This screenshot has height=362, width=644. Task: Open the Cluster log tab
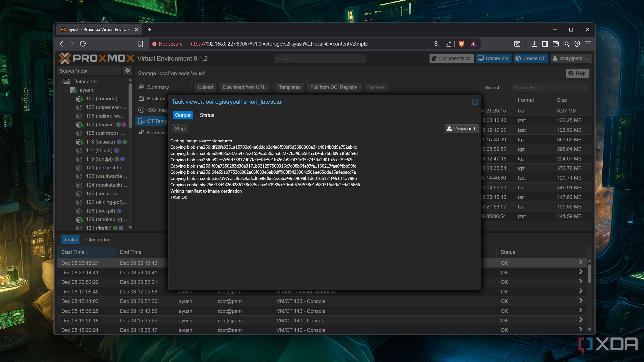point(98,240)
